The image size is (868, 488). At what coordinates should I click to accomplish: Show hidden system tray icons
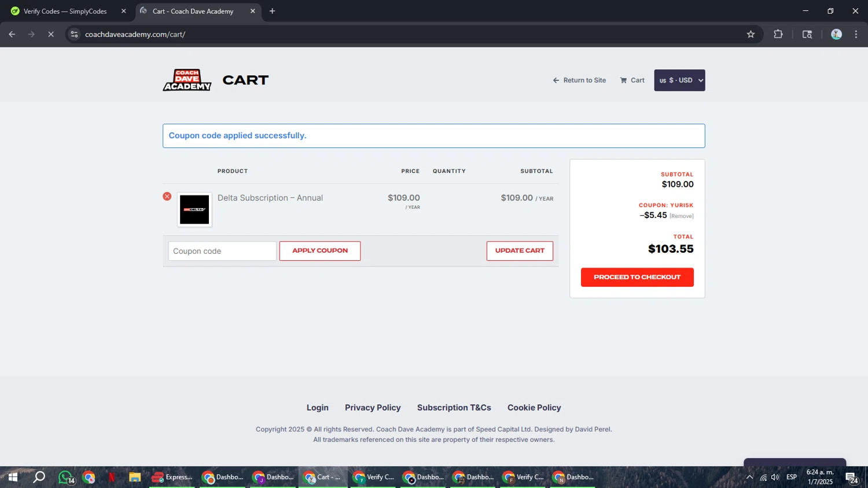(x=749, y=478)
